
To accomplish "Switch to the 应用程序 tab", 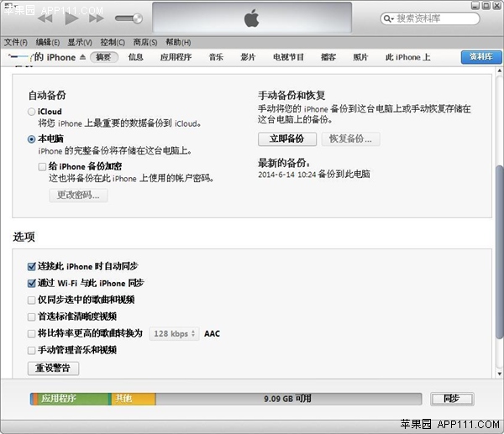I will pyautogui.click(x=176, y=57).
